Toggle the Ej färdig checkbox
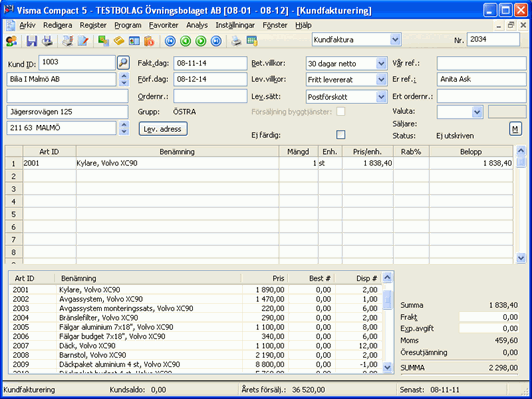The height and width of the screenshot is (399, 532). click(341, 135)
